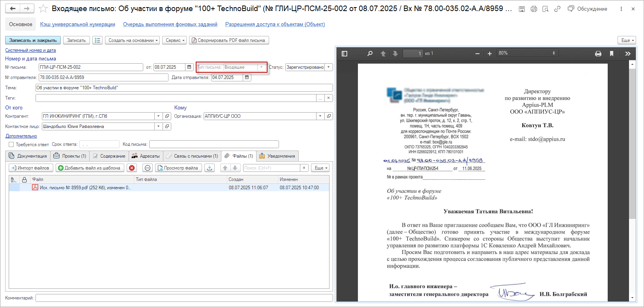The height and width of the screenshot is (307, 644).
Task: Open search in the PDF viewer
Action: 370,54
